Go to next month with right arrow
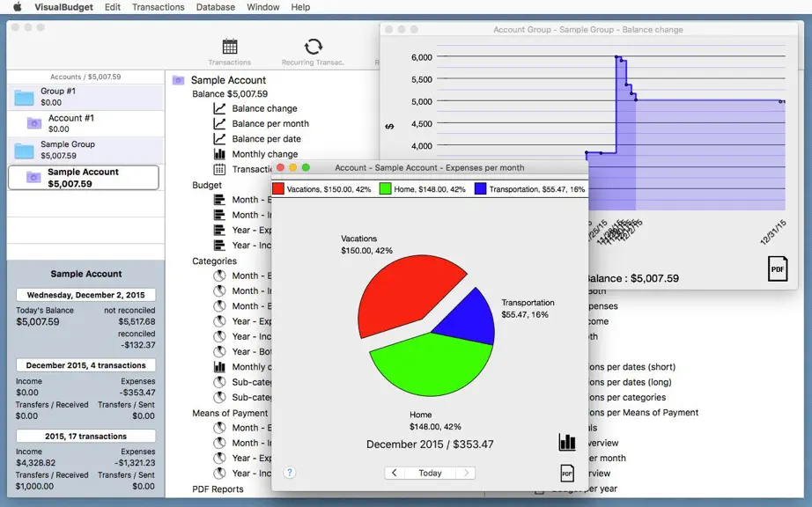 point(466,473)
